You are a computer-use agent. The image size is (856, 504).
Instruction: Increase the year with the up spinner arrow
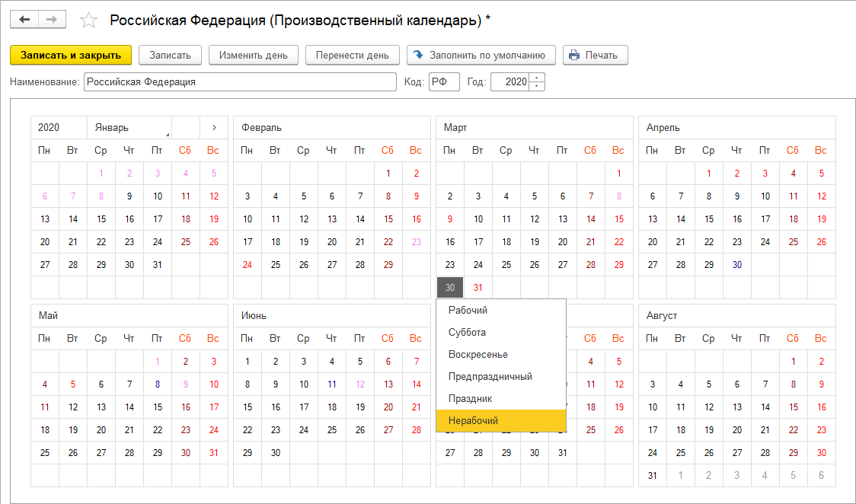click(x=538, y=78)
